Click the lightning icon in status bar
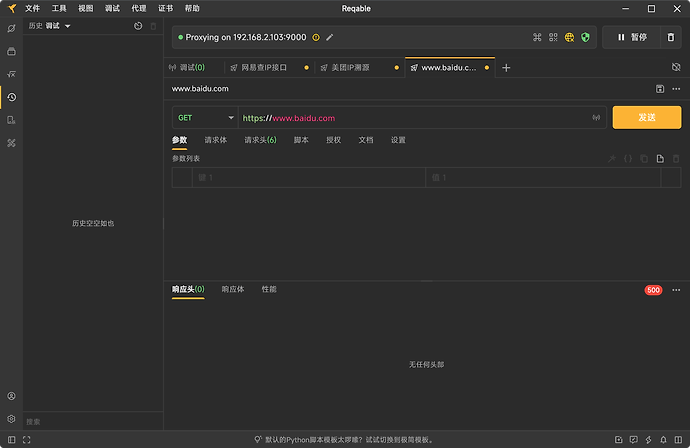Image resolution: width=690 pixels, height=448 pixels. coord(648,440)
